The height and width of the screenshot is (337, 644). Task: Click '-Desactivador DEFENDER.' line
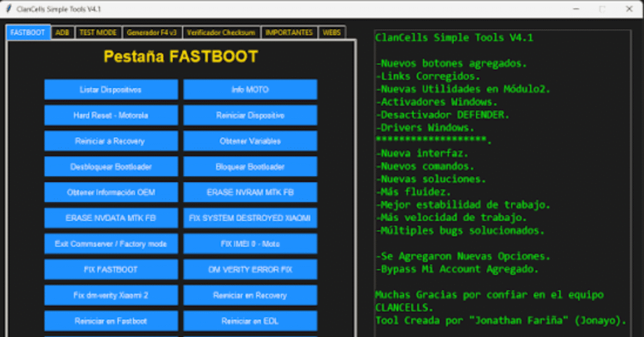pos(442,115)
